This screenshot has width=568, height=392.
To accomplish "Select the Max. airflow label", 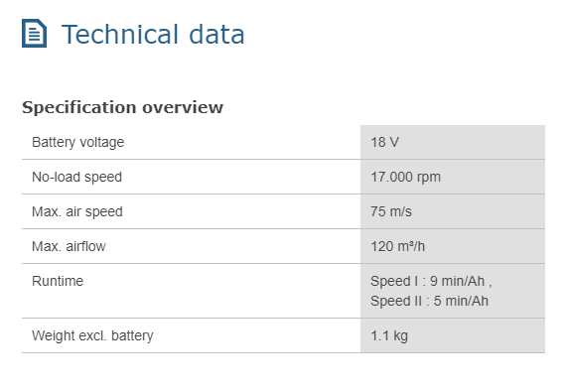I will tap(69, 246).
